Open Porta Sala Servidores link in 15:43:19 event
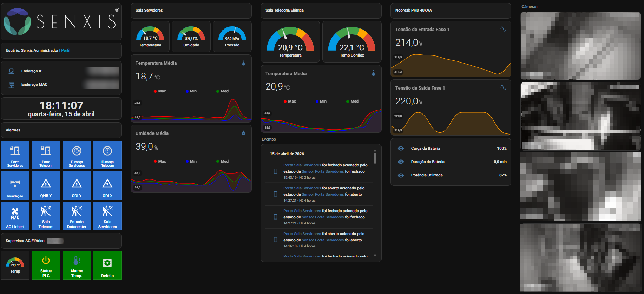The width and height of the screenshot is (644, 294). [x=302, y=165]
